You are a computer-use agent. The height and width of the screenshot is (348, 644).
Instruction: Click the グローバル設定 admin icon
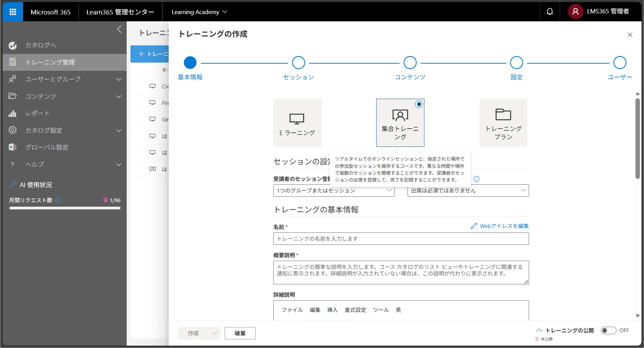tap(13, 147)
